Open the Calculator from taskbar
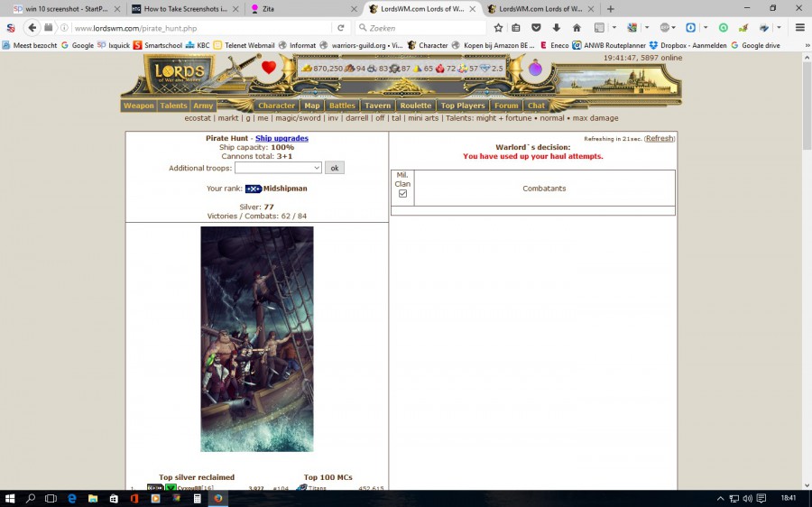812x507 pixels. pyautogui.click(x=197, y=498)
